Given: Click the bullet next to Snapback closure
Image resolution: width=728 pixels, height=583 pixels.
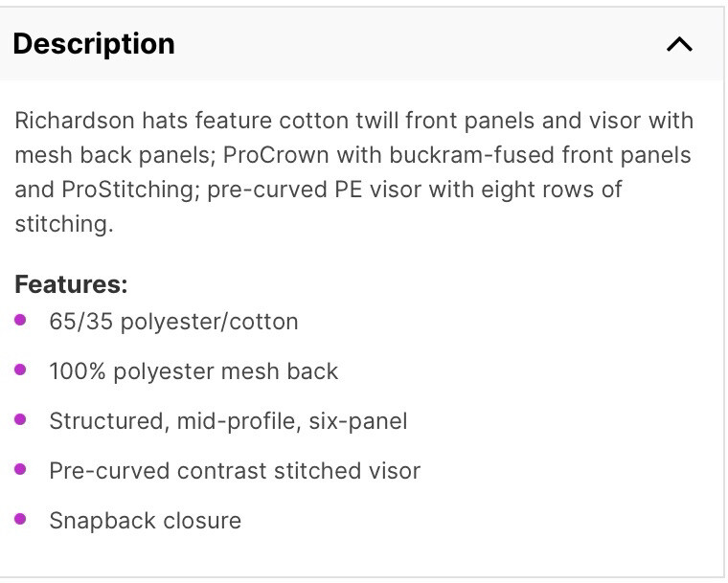Looking at the screenshot, I should point(21,519).
